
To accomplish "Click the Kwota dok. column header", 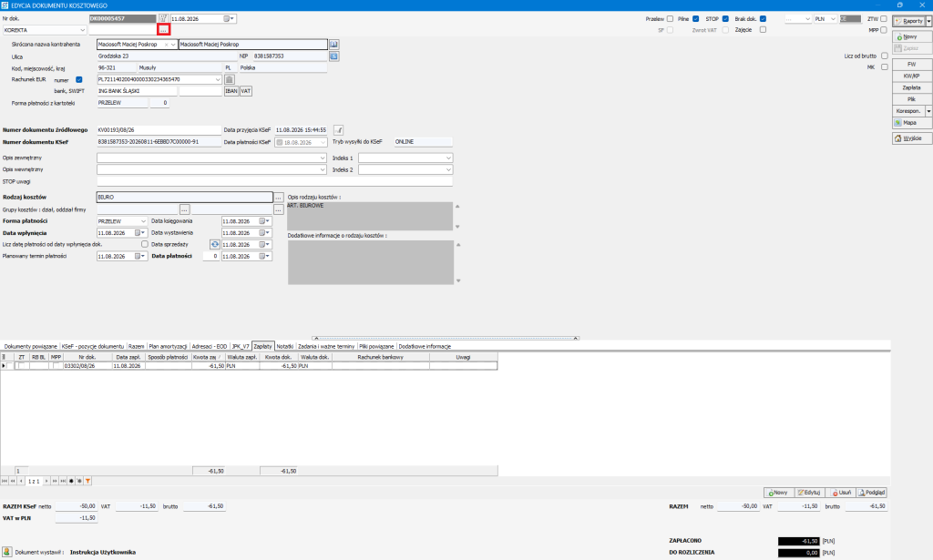I will click(279, 357).
